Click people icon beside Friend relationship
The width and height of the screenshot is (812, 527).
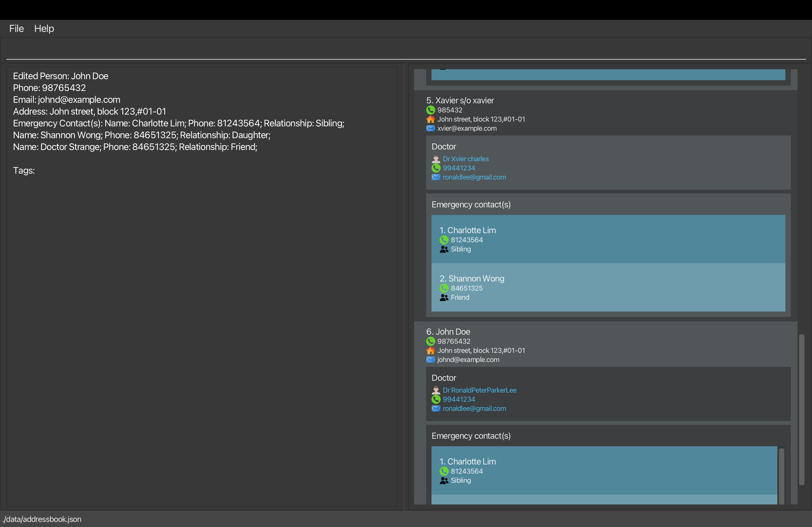[x=444, y=298]
